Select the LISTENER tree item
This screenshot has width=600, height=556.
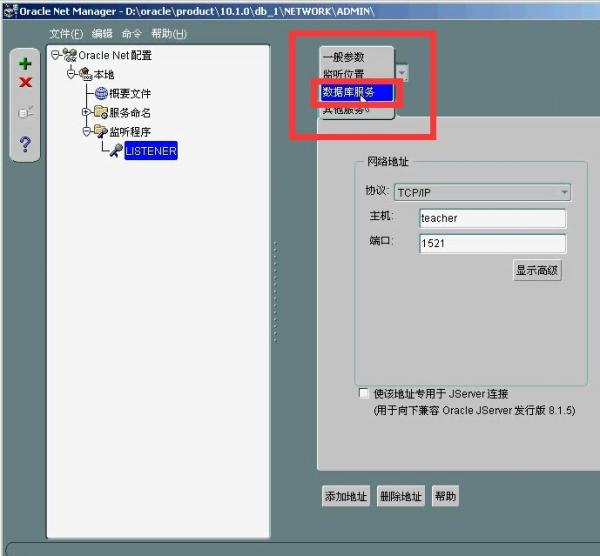[151, 151]
